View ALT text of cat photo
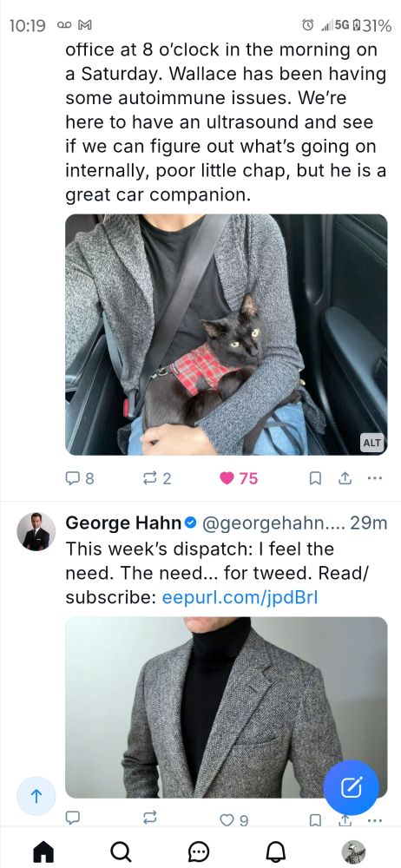The width and height of the screenshot is (401, 868). point(371,443)
